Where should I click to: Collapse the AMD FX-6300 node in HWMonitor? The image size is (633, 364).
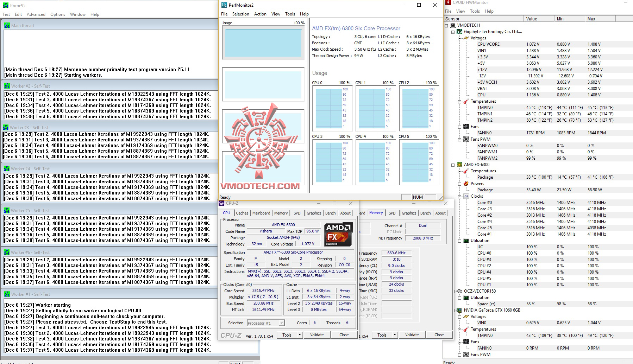[x=453, y=165]
